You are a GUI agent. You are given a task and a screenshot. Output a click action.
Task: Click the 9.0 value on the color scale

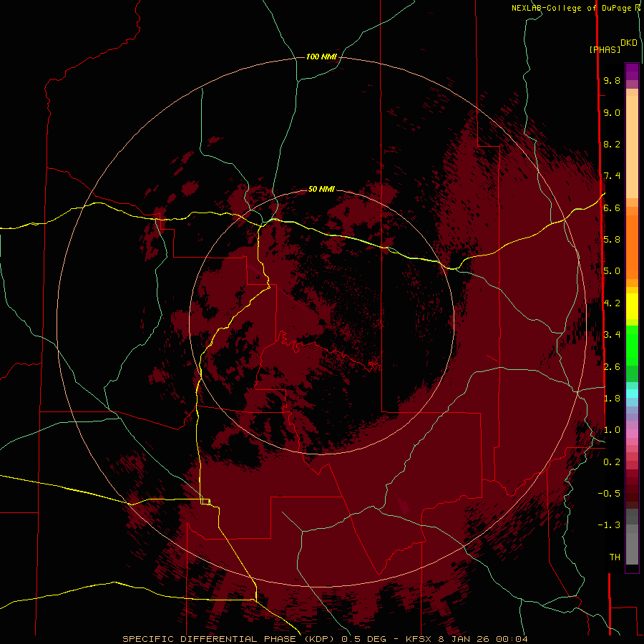(612, 112)
